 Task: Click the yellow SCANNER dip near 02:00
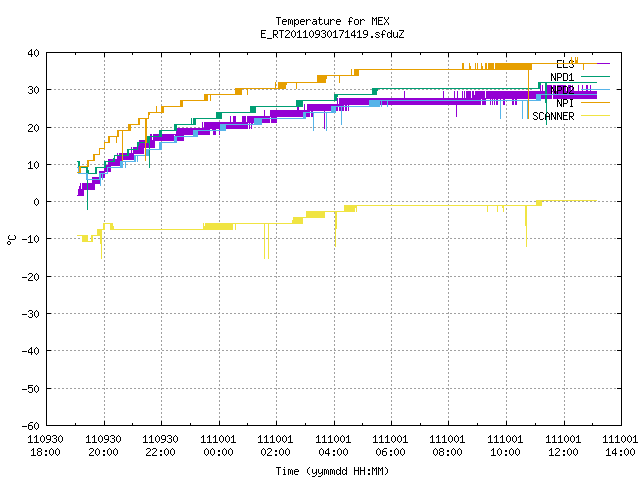pyautogui.click(x=266, y=241)
